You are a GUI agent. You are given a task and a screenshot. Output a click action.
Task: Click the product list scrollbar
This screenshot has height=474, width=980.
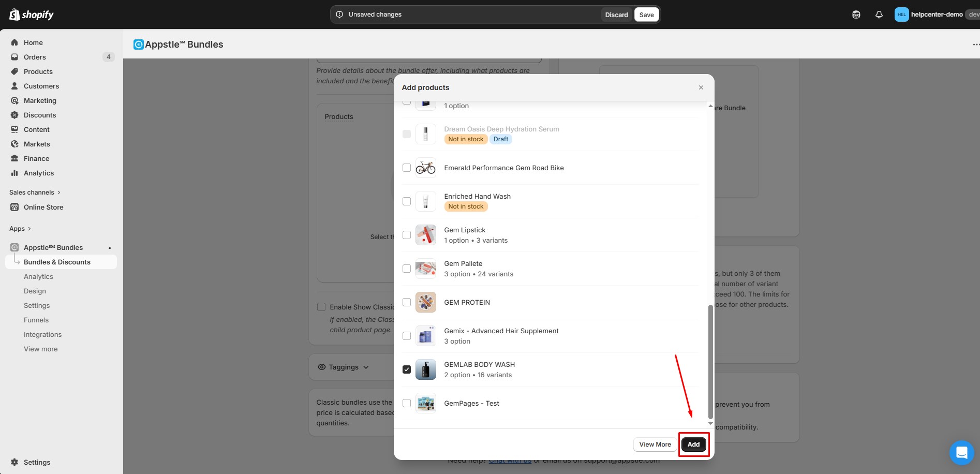(x=710, y=361)
